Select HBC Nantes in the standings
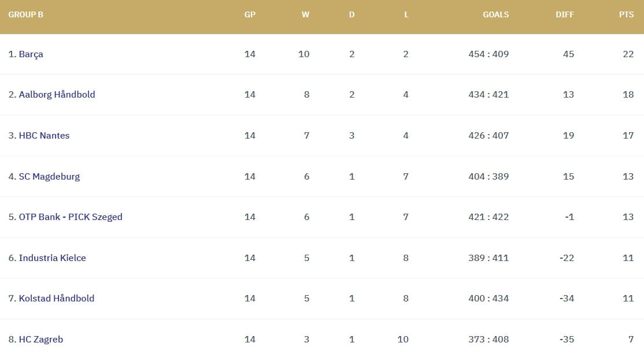This screenshot has height=354, width=644. click(44, 136)
